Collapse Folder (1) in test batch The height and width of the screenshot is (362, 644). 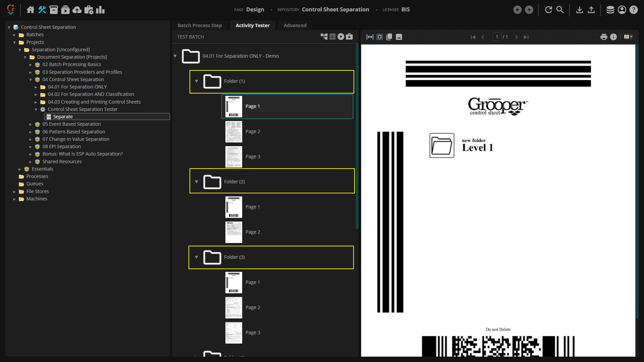click(x=197, y=81)
